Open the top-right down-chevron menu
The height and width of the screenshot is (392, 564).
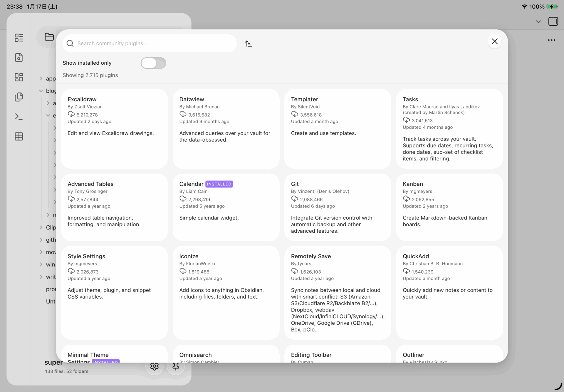(x=538, y=22)
